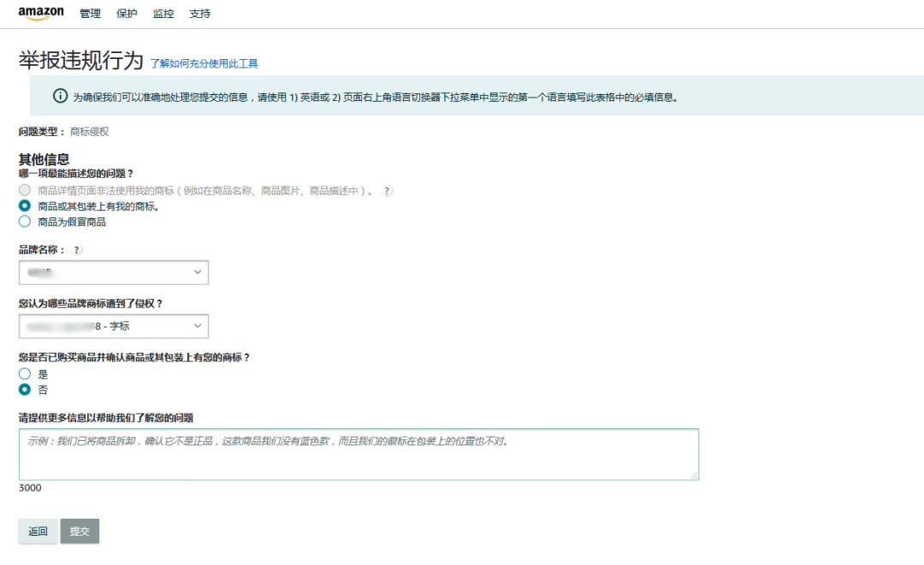Open the 支持 menu
Viewport: 924px width, 565px height.
point(198,13)
